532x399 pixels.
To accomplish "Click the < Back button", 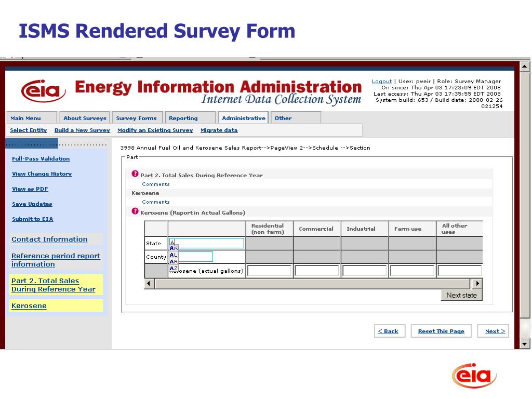I will [x=390, y=331].
